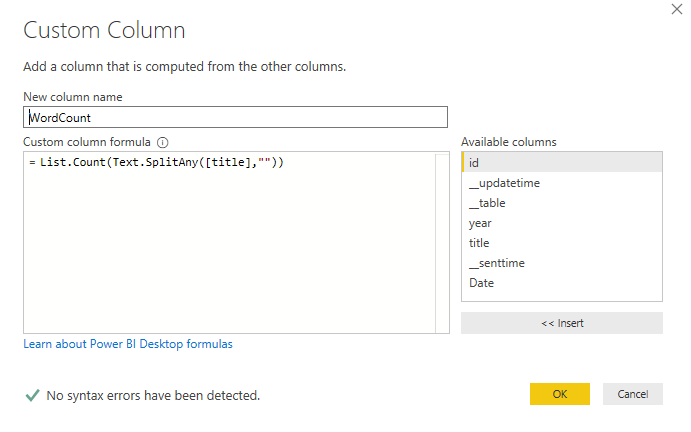Confirm with the OK button
This screenshot has height=432, width=691.
tap(560, 394)
